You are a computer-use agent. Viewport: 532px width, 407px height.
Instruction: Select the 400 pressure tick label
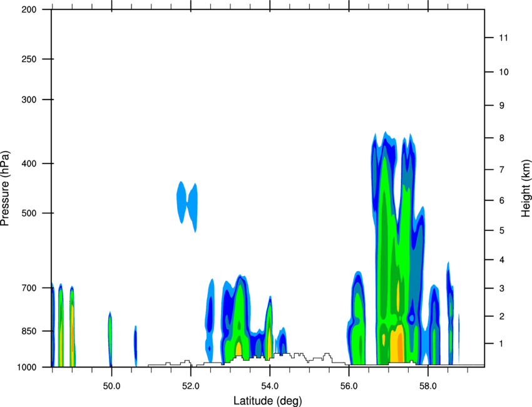click(x=29, y=163)
